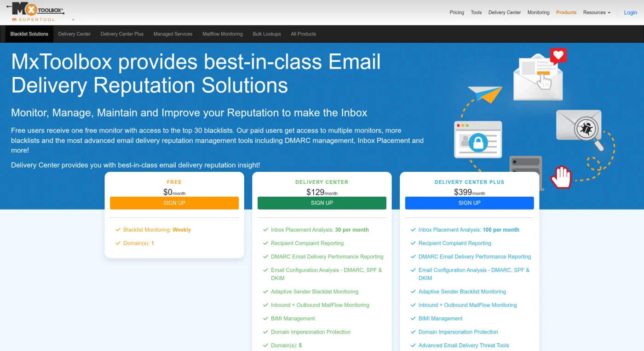Screen dimensions: 644x351
Task: Click green "DMARC Email Delivery Performance Reporting" text
Action: [327, 257]
